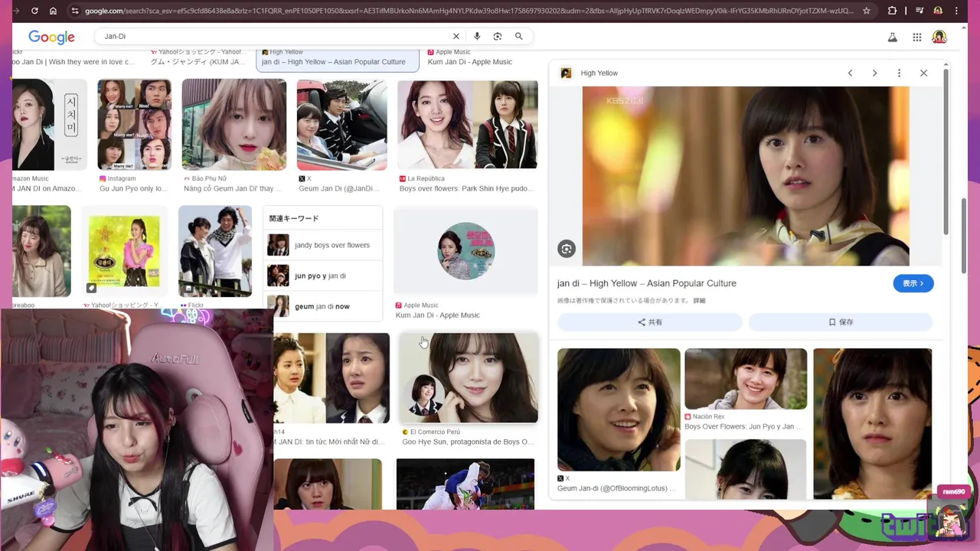Viewport: 980px width, 551px height.
Task: Click the High Yellow site favicon
Action: [566, 73]
